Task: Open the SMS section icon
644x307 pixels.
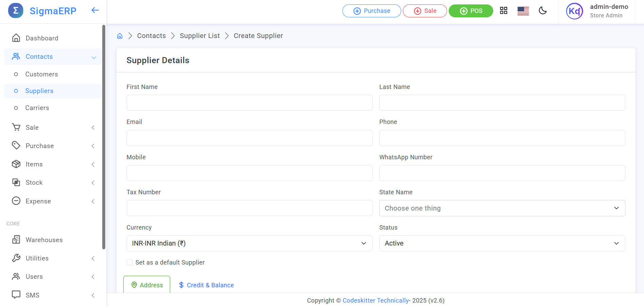Action: [x=16, y=295]
